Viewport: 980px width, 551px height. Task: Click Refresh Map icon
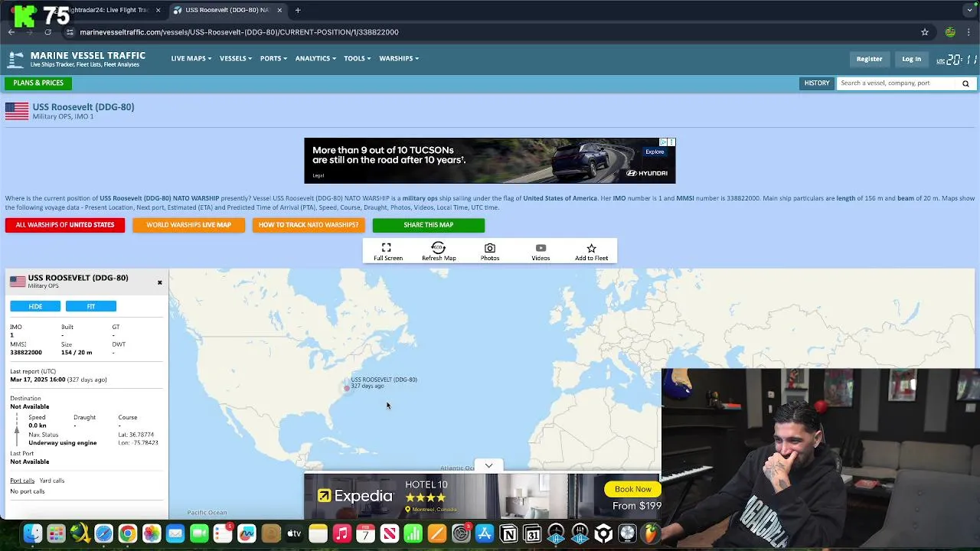[438, 248]
